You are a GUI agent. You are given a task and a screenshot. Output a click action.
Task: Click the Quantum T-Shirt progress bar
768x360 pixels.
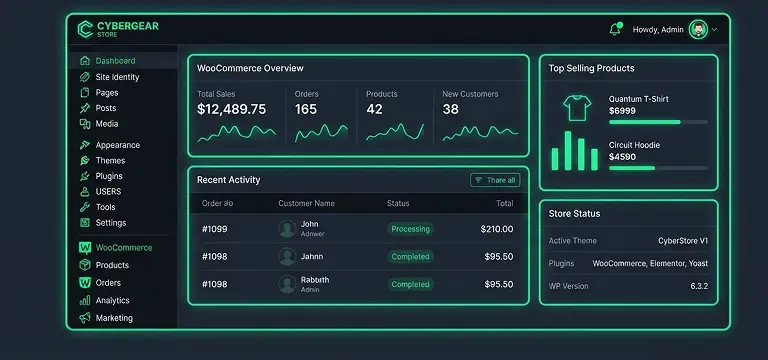point(658,122)
